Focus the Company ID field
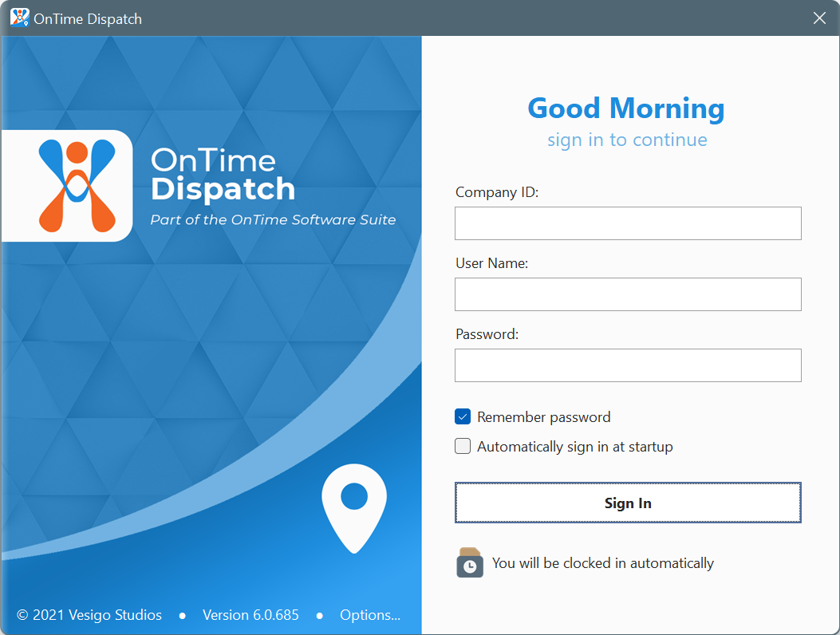Screen dimensions: 840x635 click(628, 223)
